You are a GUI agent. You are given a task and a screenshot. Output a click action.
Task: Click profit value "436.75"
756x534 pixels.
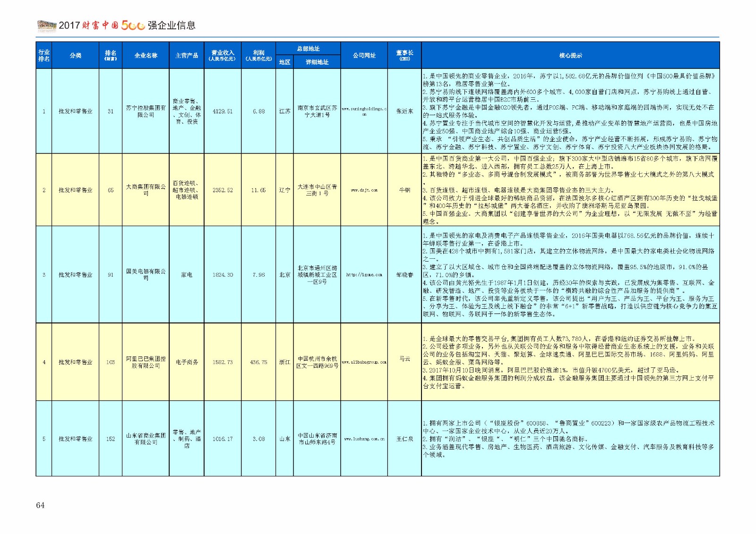pyautogui.click(x=258, y=362)
